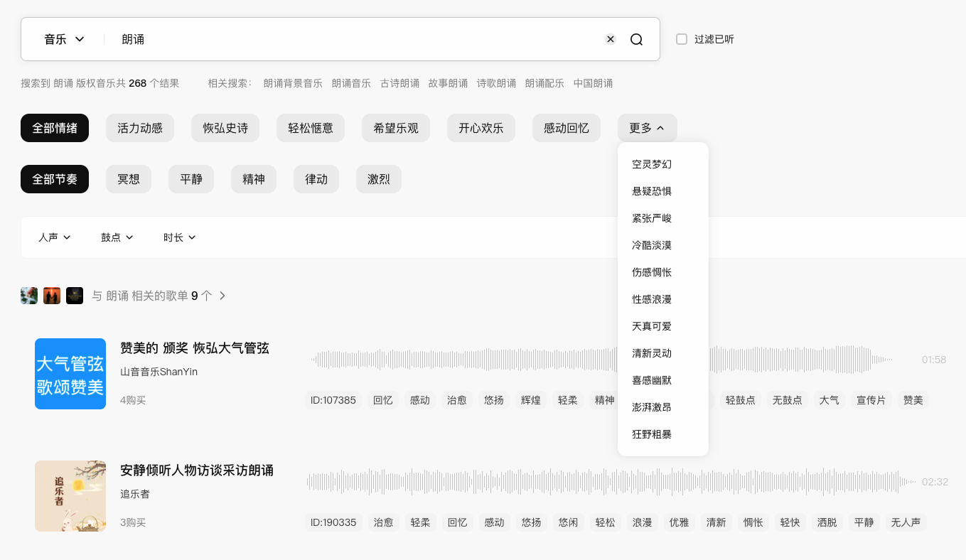This screenshot has width=966, height=560.
Task: Clear the search text with the X icon
Action: (611, 39)
